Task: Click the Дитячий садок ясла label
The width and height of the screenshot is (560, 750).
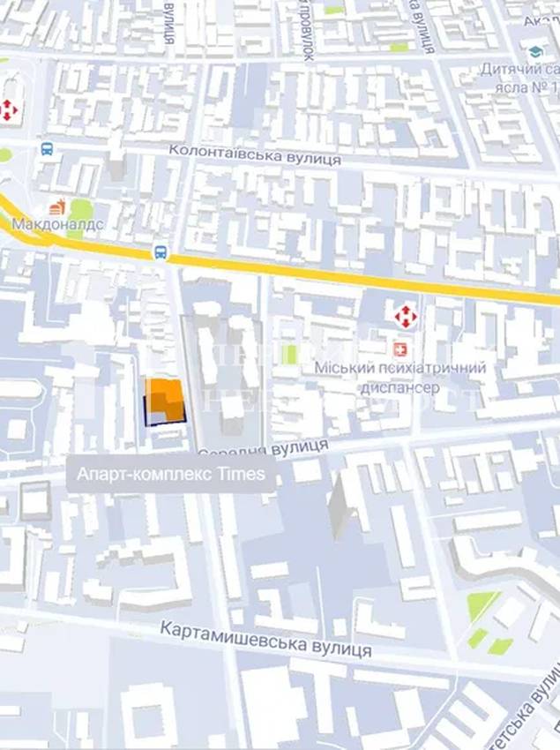Action: [519, 79]
